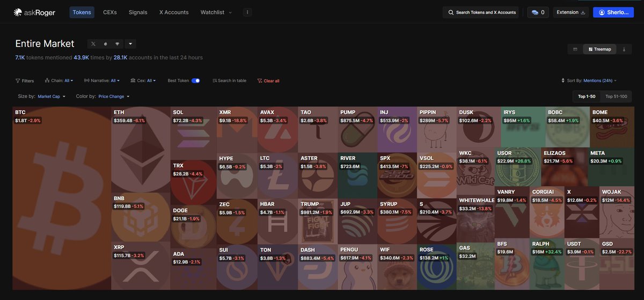Viewport: 644px width, 300px height.
Task: Click the 28.1K accounts count
Action: point(120,57)
